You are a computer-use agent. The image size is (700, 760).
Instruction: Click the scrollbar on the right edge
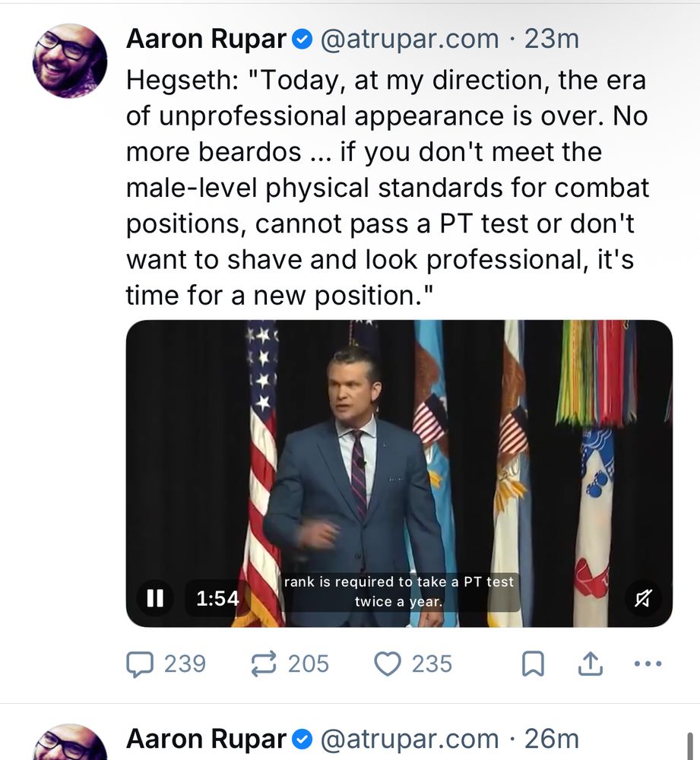[x=690, y=745]
